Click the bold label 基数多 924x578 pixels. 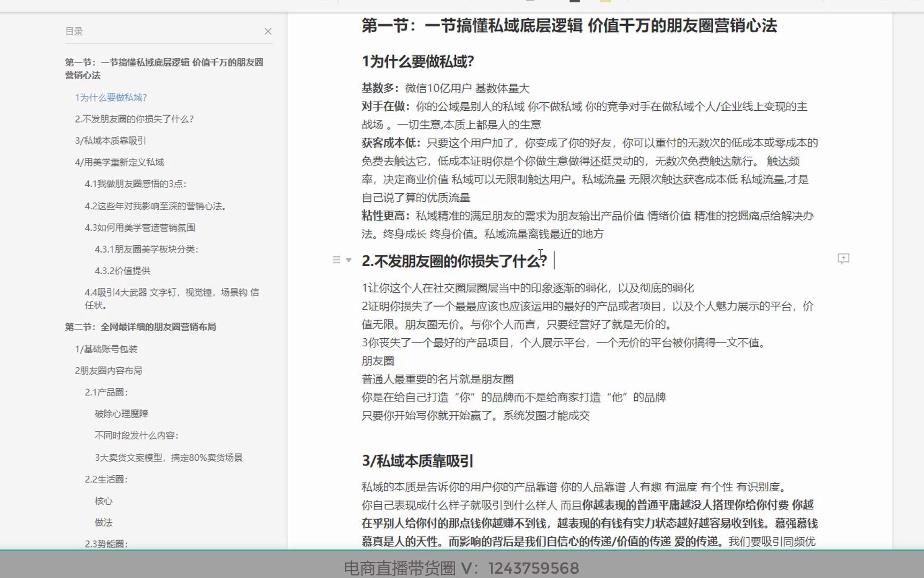[x=380, y=88]
